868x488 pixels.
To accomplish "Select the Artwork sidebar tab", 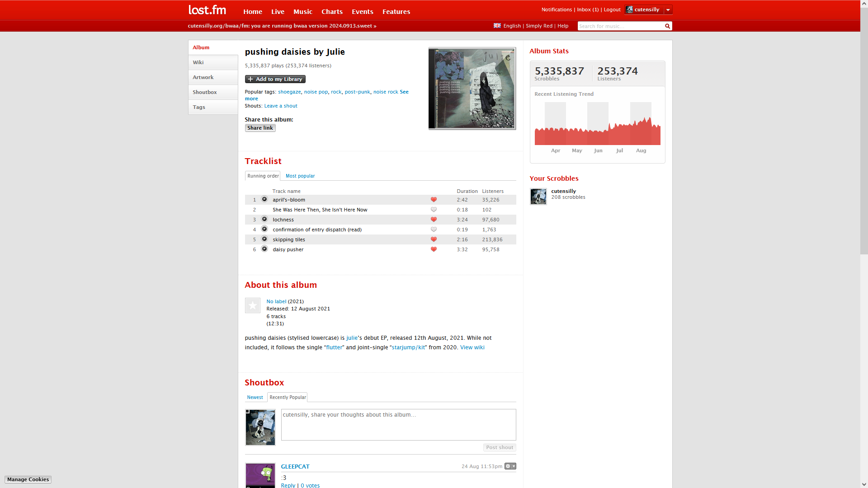I will coord(213,77).
